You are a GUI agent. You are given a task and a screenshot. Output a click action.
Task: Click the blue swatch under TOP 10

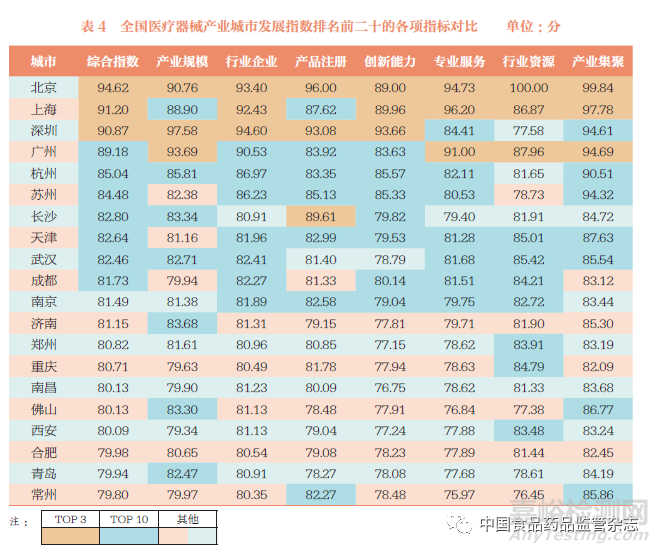(x=128, y=536)
